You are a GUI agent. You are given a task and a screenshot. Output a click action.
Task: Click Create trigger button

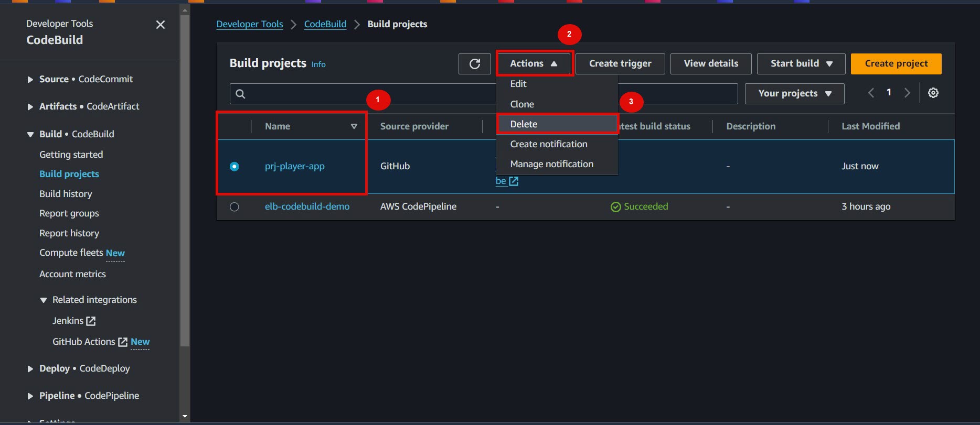click(620, 63)
